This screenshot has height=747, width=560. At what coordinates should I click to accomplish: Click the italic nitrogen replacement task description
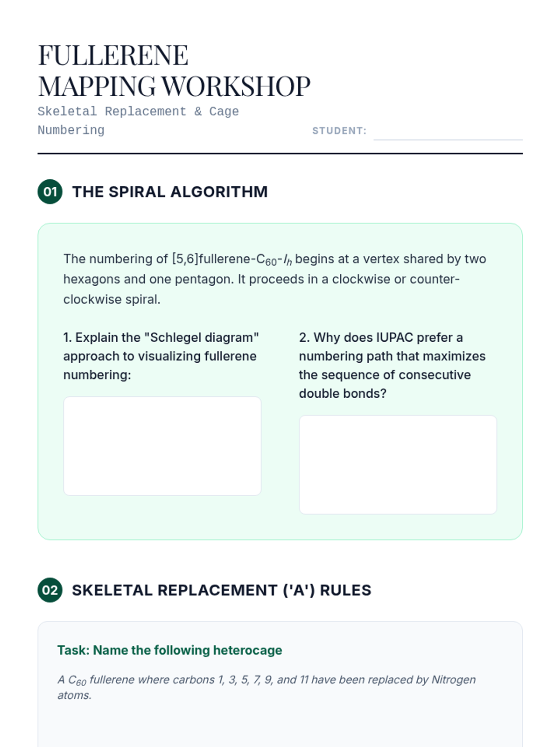tap(266, 687)
